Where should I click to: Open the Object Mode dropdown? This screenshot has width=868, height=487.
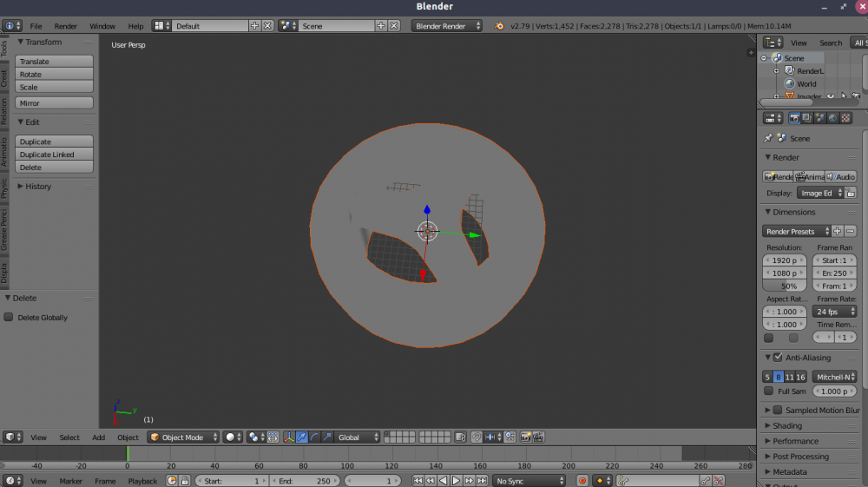coord(182,438)
